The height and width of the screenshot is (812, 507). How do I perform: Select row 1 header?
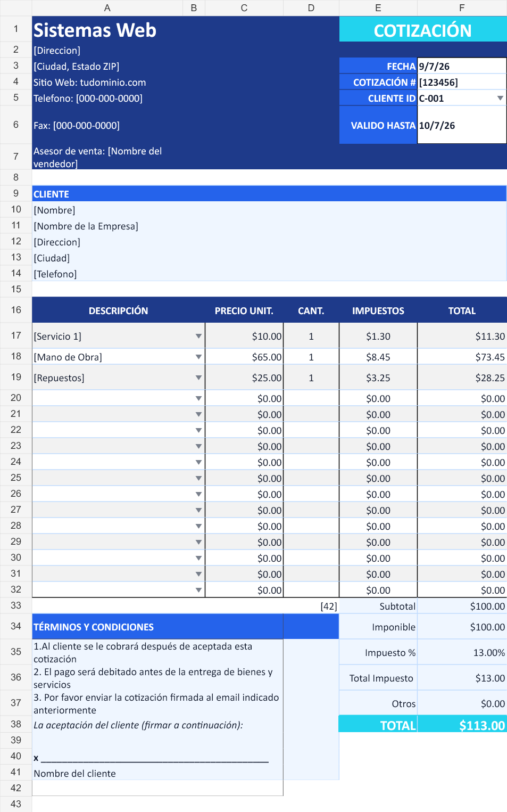tap(16, 29)
